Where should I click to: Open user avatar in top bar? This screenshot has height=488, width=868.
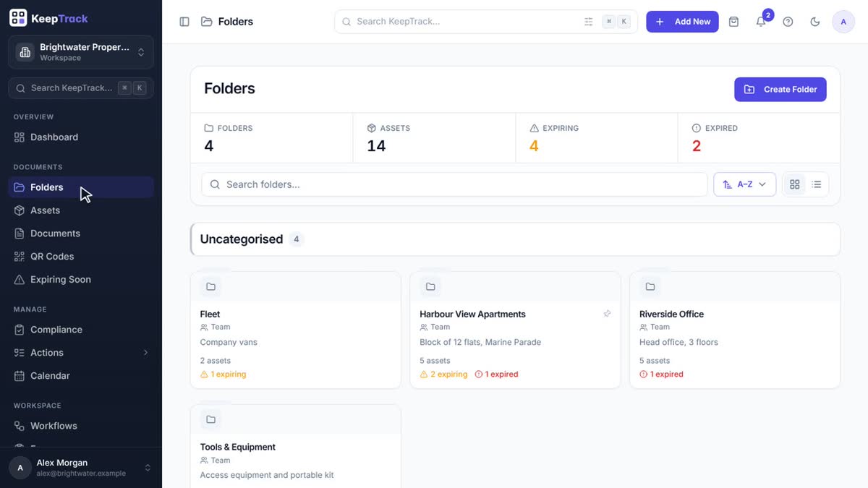843,22
